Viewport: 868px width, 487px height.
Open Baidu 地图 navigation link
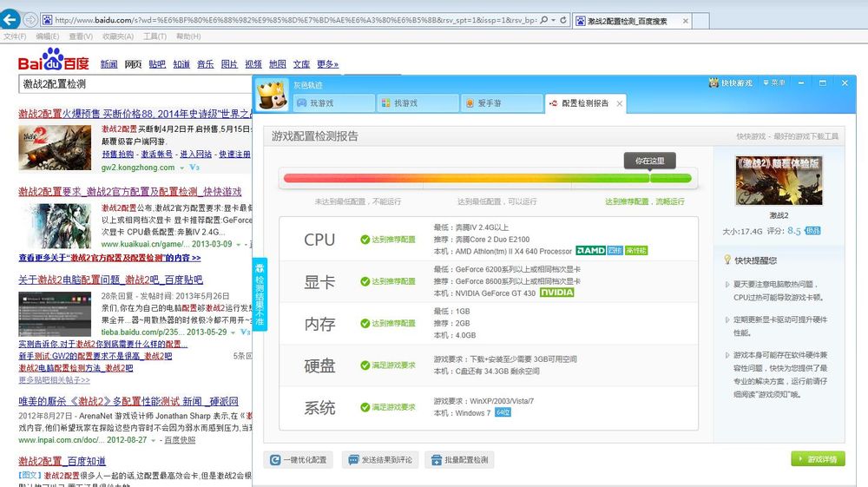(x=278, y=64)
